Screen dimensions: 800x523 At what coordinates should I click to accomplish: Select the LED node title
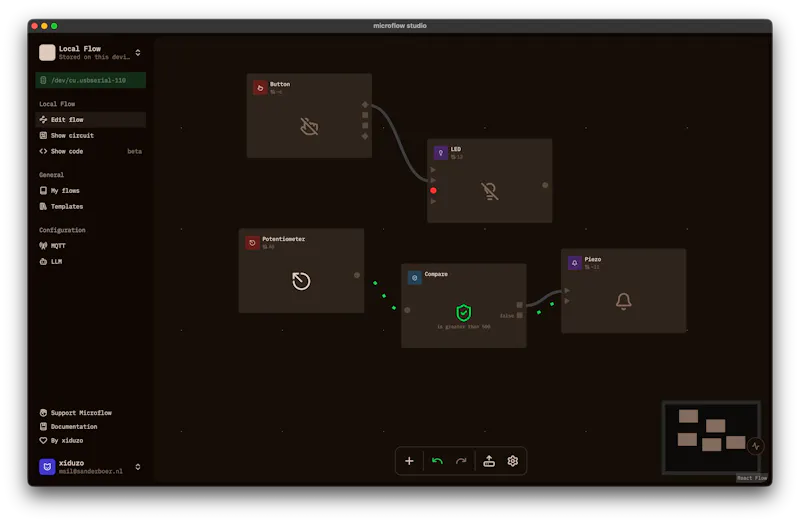tap(456, 149)
